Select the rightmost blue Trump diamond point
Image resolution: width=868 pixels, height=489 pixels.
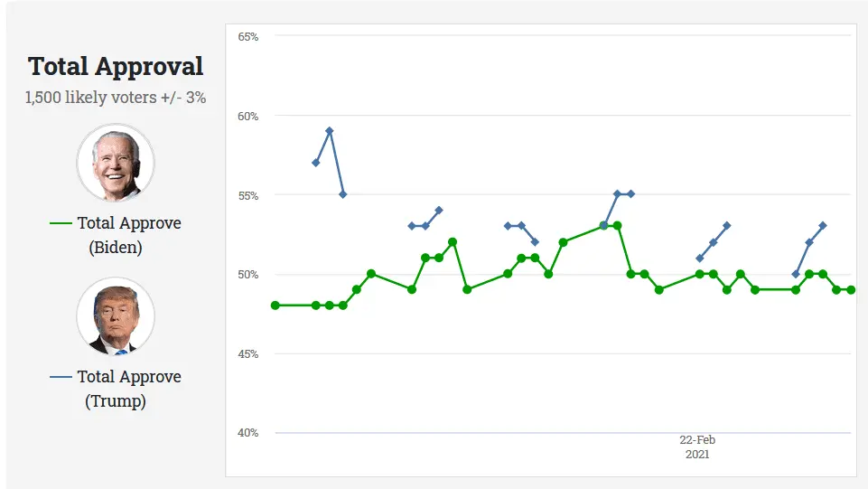pyautogui.click(x=823, y=226)
